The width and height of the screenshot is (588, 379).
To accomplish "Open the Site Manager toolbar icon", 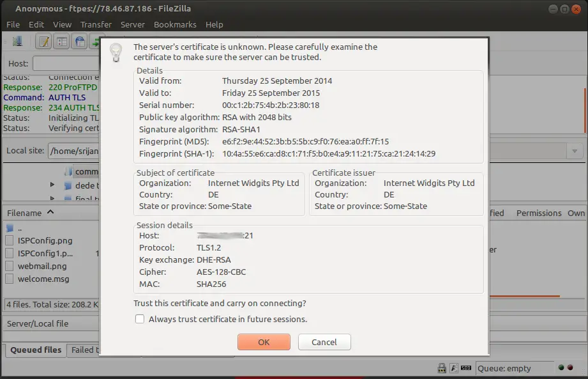I will click(x=17, y=42).
